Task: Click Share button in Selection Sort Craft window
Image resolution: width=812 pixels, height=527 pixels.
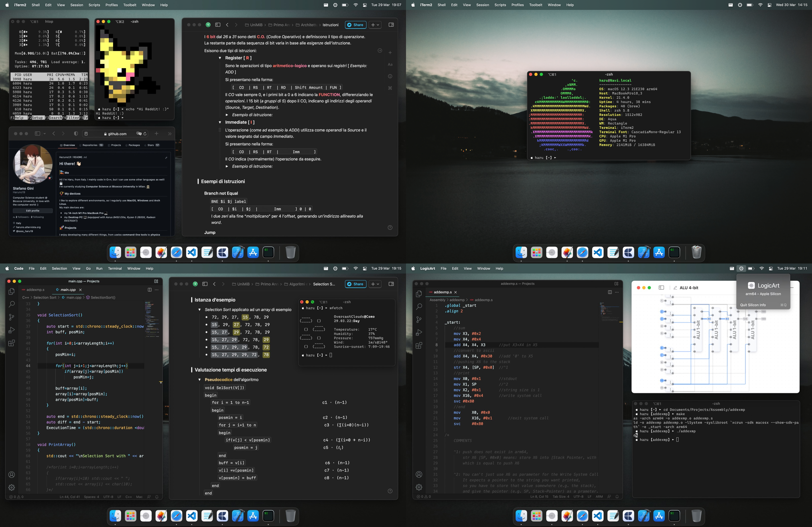Action: 356,284
